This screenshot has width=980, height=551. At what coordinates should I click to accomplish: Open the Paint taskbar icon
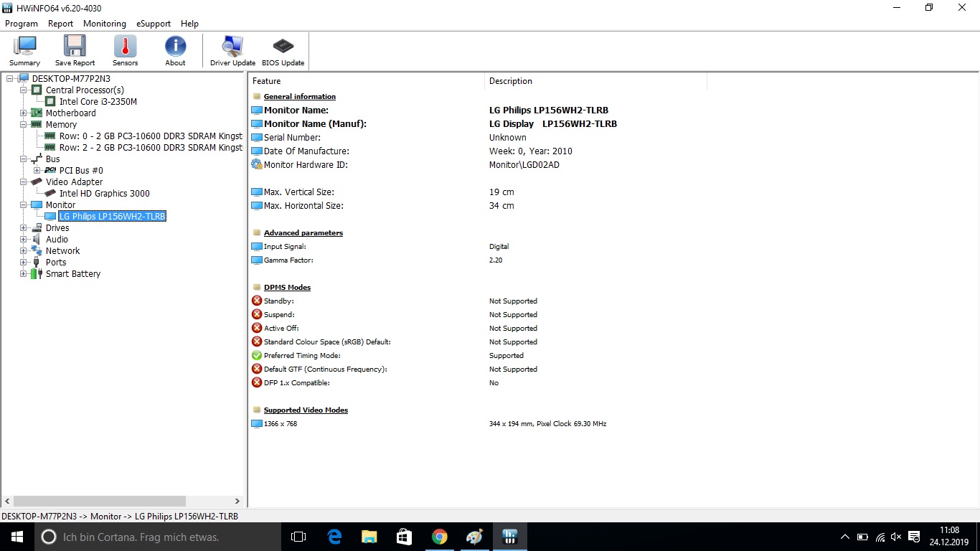(474, 537)
